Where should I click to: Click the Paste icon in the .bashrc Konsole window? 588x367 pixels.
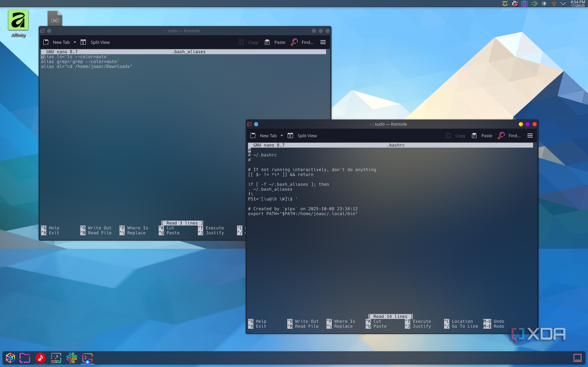tap(474, 136)
